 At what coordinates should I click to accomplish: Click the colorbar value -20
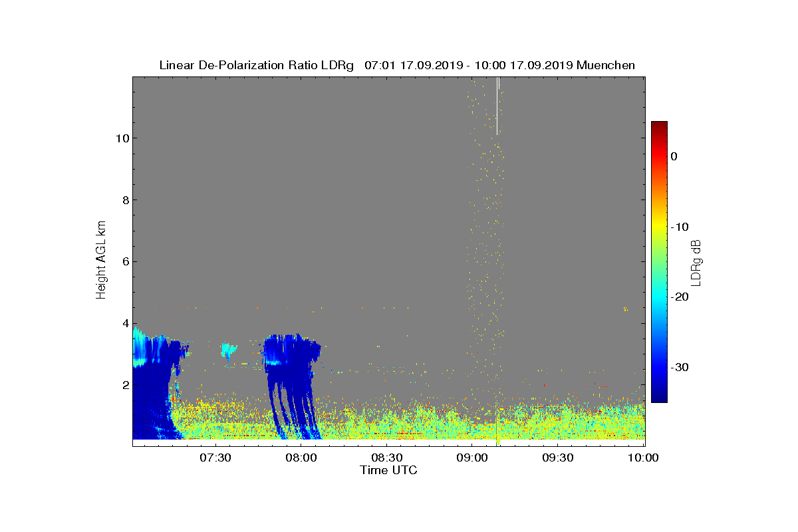(679, 297)
